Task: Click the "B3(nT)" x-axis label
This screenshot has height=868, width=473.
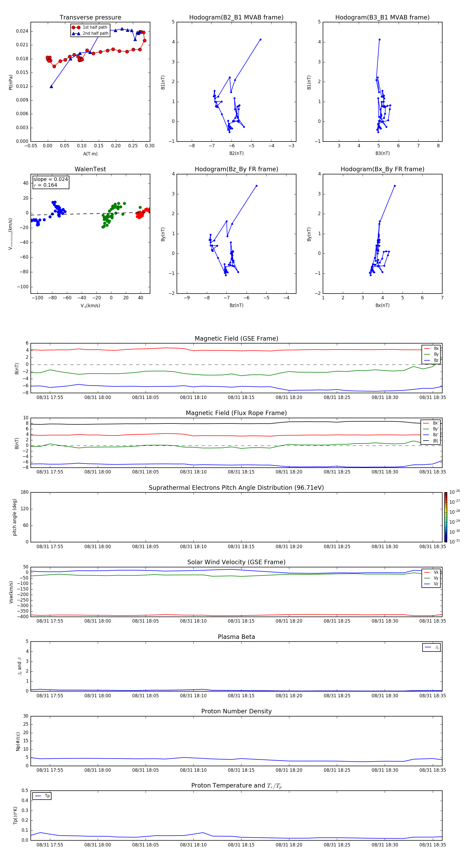Action: pyautogui.click(x=382, y=153)
